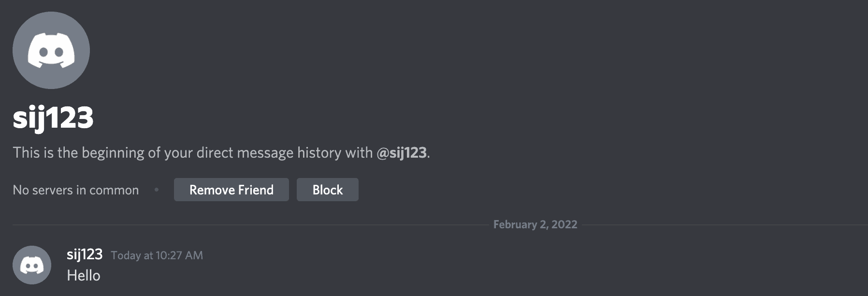Click the 2022 year in the date divider
Screen dimensions: 868x296
[564, 224]
